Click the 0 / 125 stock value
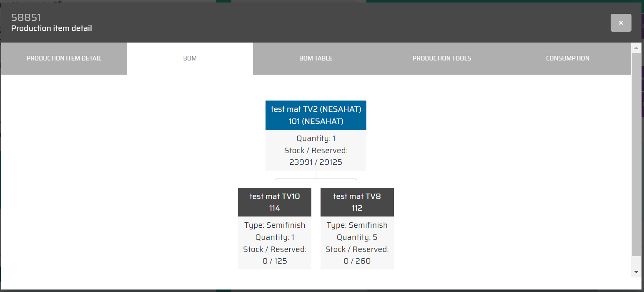The image size is (644, 292). pos(274,261)
